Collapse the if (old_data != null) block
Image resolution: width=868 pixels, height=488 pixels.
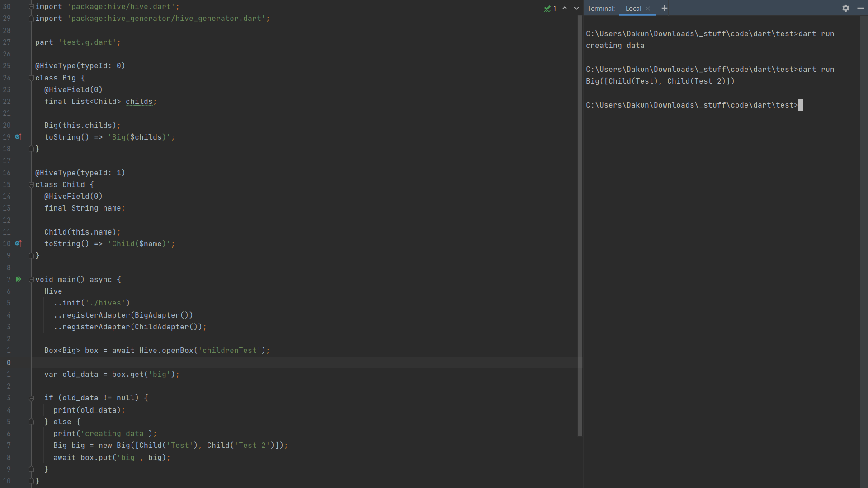pos(31,398)
